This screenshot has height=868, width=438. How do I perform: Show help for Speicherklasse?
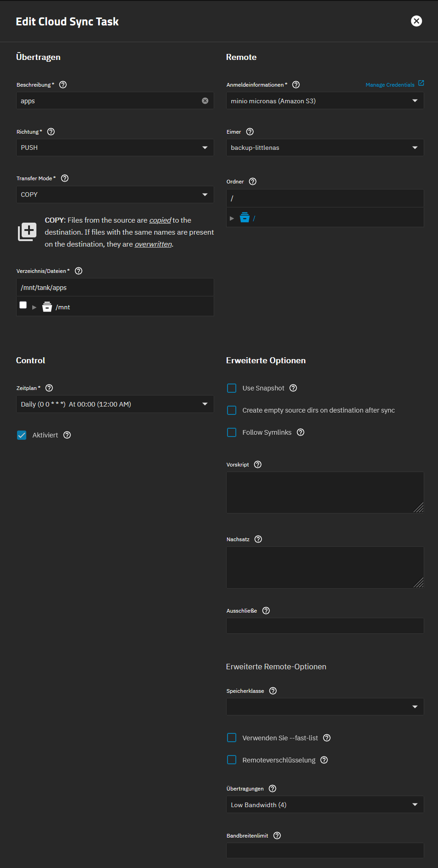273,691
